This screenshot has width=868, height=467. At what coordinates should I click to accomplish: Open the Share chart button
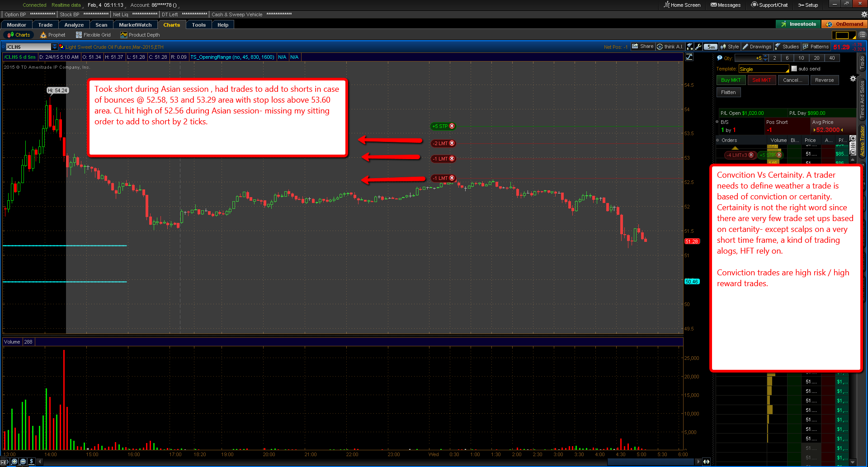coord(642,47)
